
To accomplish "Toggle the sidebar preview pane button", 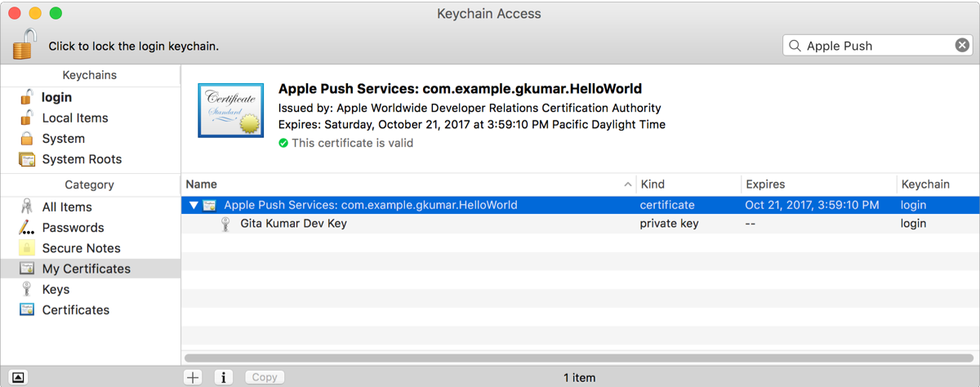I will (18, 377).
